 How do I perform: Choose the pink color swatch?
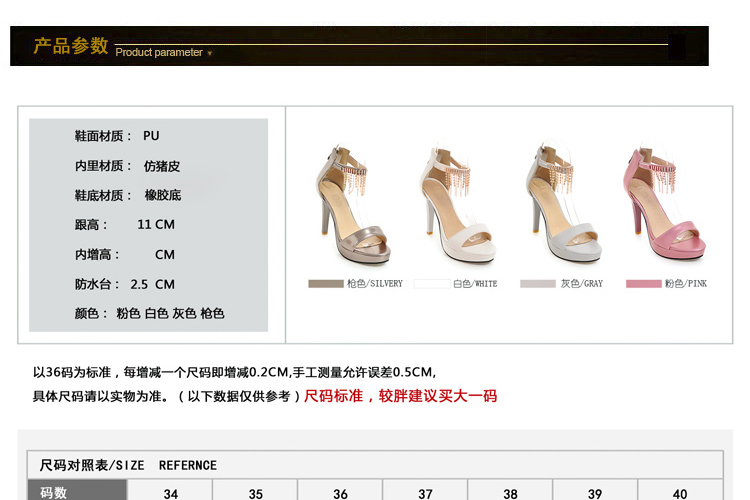click(x=643, y=284)
